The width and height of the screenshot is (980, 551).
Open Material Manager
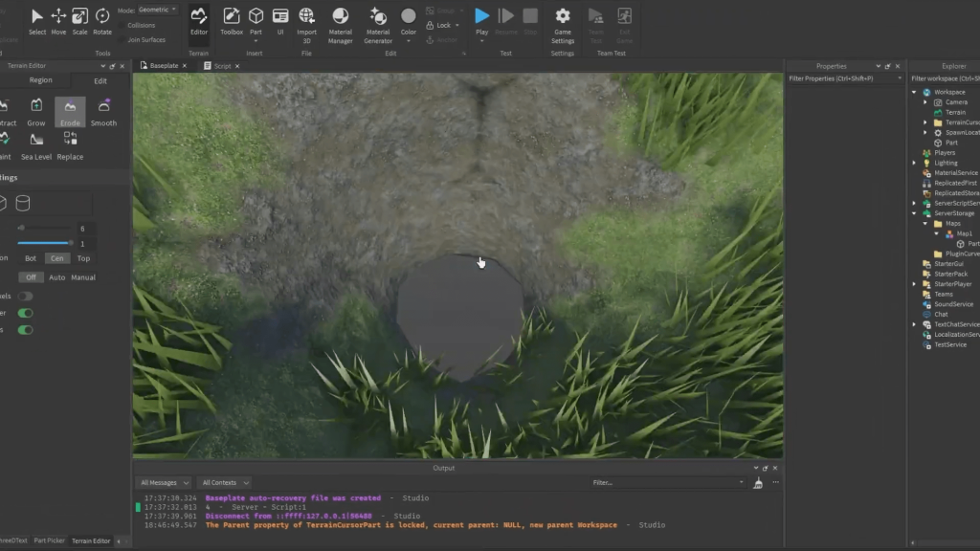coord(340,25)
